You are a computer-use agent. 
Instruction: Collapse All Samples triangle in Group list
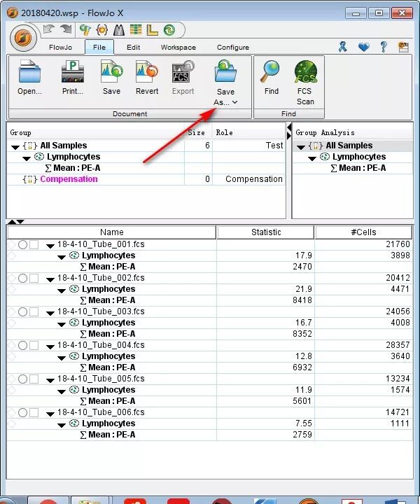click(x=15, y=148)
